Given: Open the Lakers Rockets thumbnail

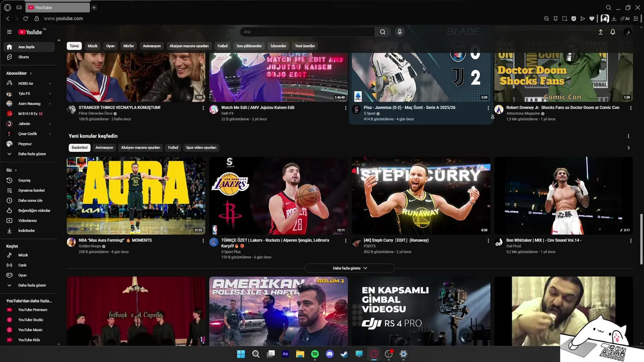Looking at the screenshot, I should coord(278,196).
